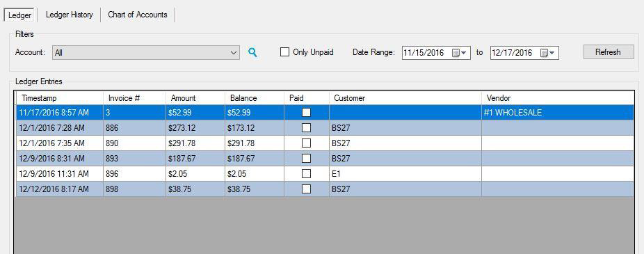
Task: Click invoice number 896 cell
Action: pyautogui.click(x=134, y=174)
